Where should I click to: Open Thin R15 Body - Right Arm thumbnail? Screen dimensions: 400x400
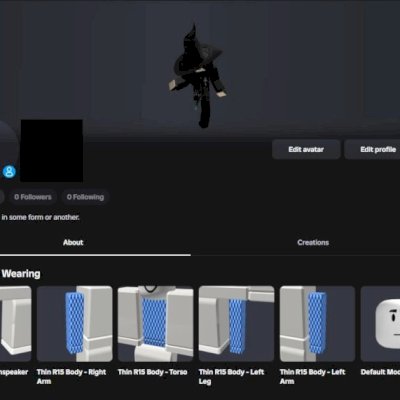pos(75,324)
